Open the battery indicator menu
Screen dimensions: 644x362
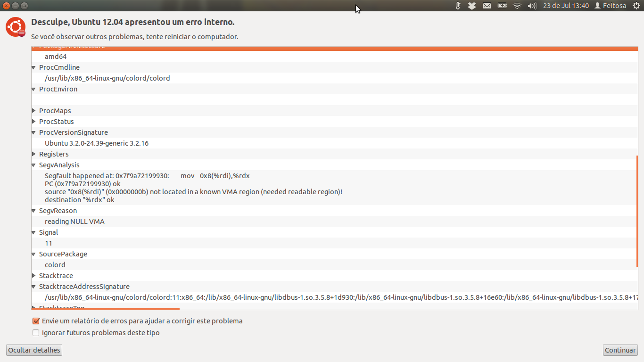[x=502, y=6]
